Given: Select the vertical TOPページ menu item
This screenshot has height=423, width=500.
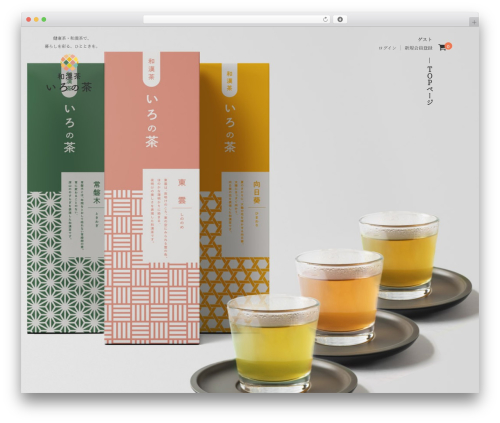Looking at the screenshot, I should point(430,82).
